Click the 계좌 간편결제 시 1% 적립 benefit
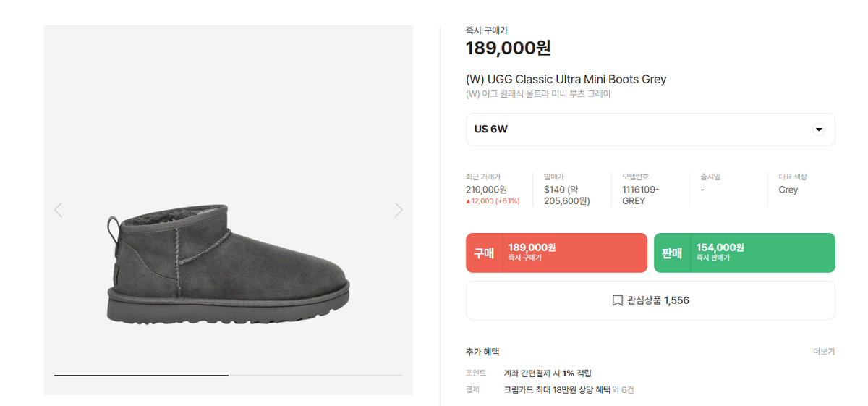868x406 pixels. pyautogui.click(x=548, y=373)
